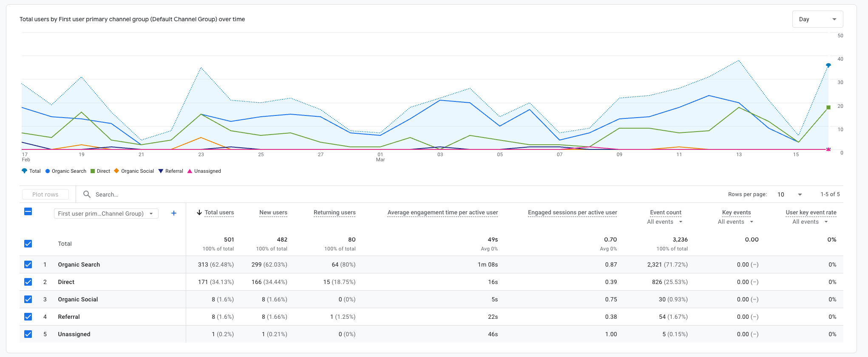Click the Total endpoint marker on chart
Image resolution: width=868 pixels, height=357 pixels.
(828, 65)
